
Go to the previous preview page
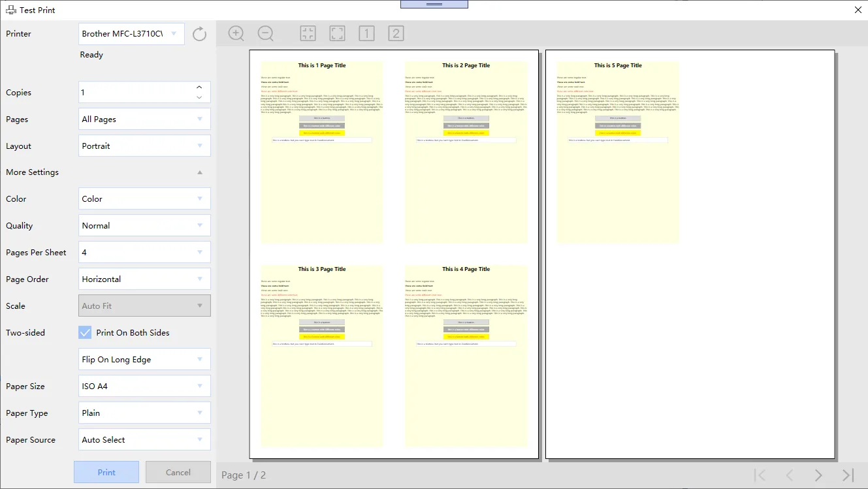[x=789, y=475]
